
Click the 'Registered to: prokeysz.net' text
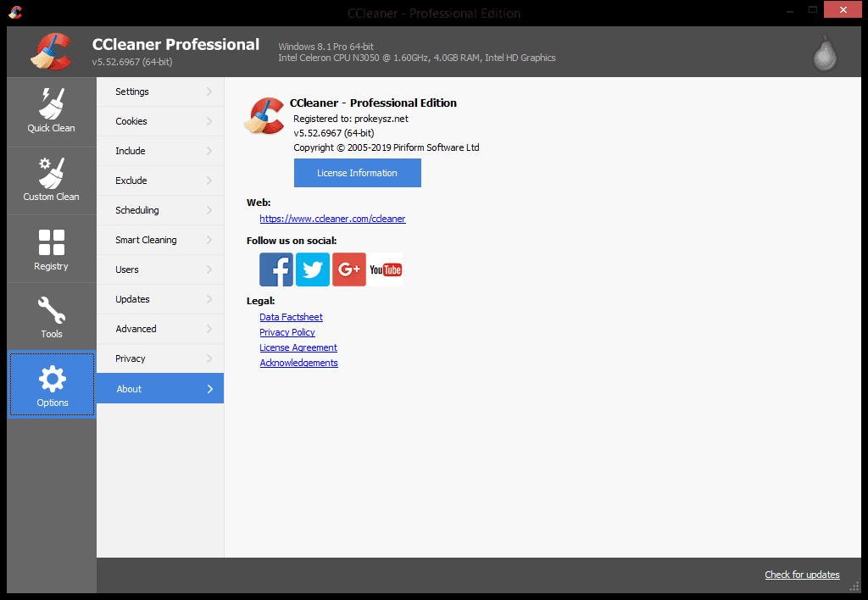pos(351,119)
